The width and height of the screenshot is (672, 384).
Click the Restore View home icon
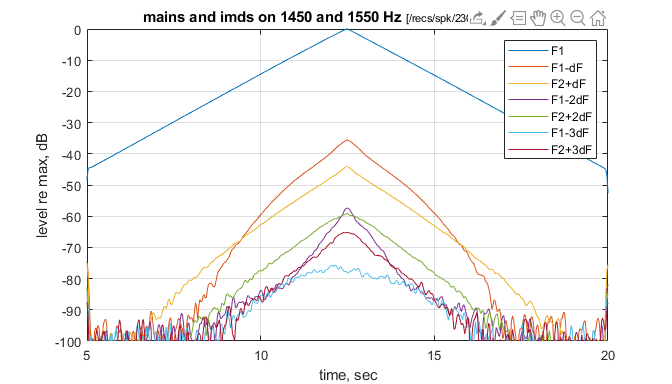pyautogui.click(x=598, y=18)
